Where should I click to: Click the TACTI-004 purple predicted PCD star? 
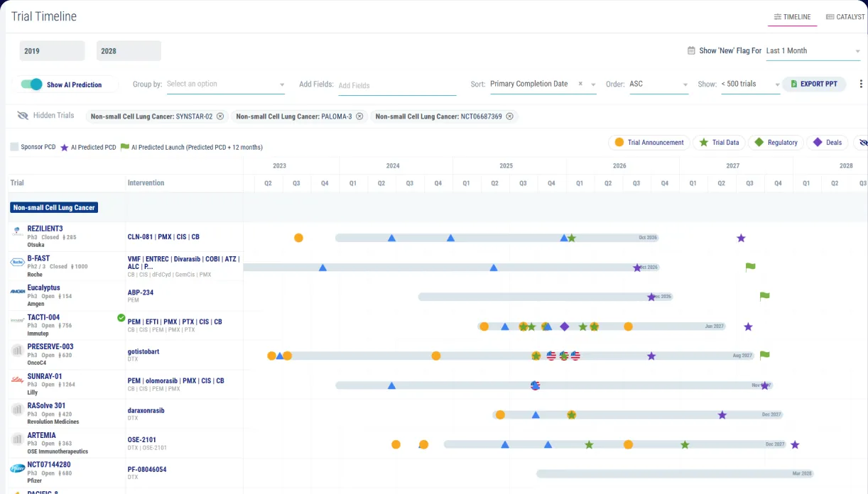pyautogui.click(x=748, y=326)
